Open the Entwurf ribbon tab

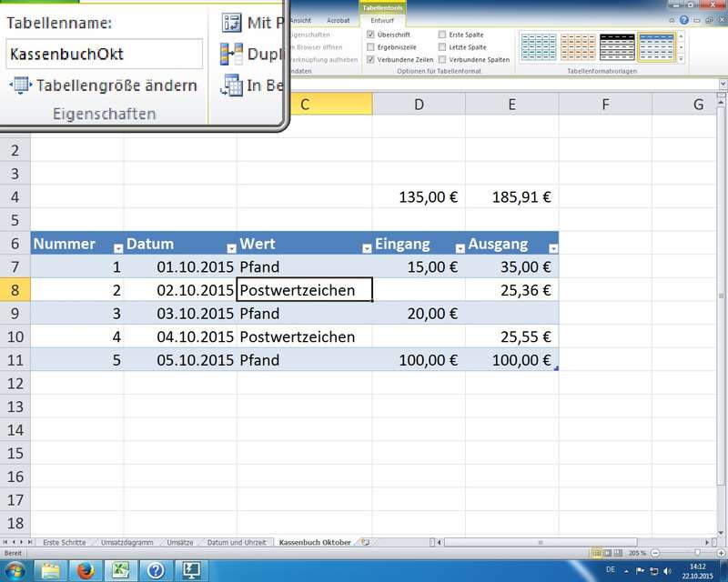pos(382,20)
